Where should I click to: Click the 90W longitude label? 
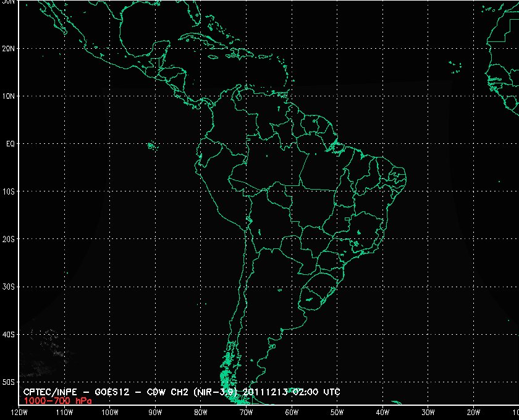coord(155,413)
